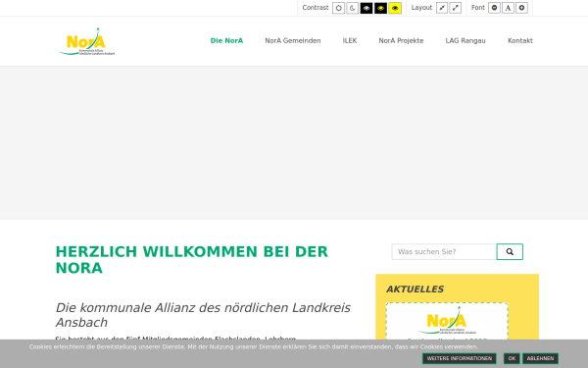Click the Font label

click(x=478, y=8)
